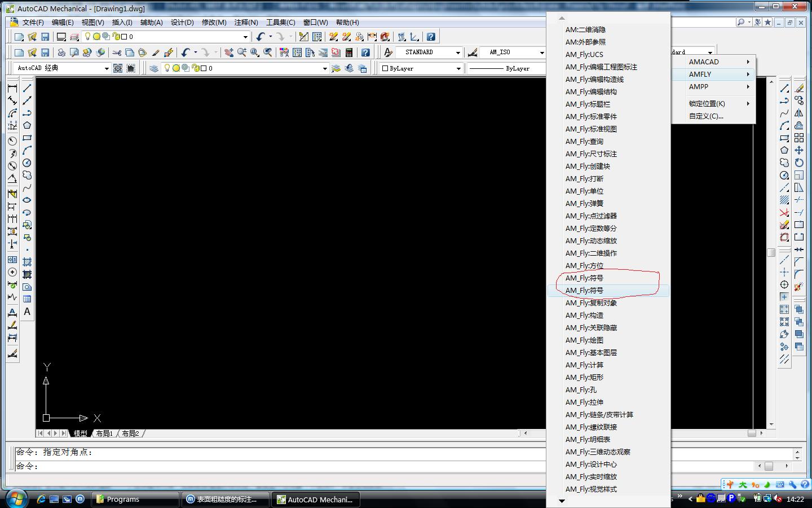Select the Rotate tool
This screenshot has width=812, height=508.
pos(799,163)
